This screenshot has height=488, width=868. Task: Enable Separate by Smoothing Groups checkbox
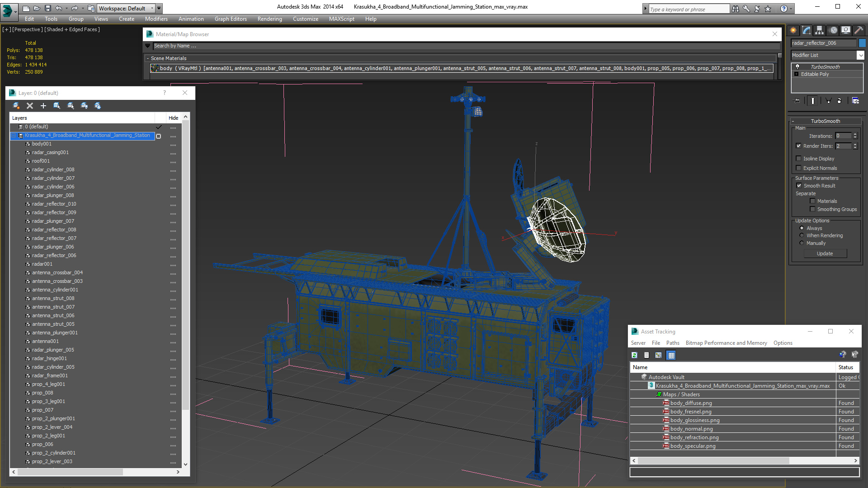tap(812, 209)
